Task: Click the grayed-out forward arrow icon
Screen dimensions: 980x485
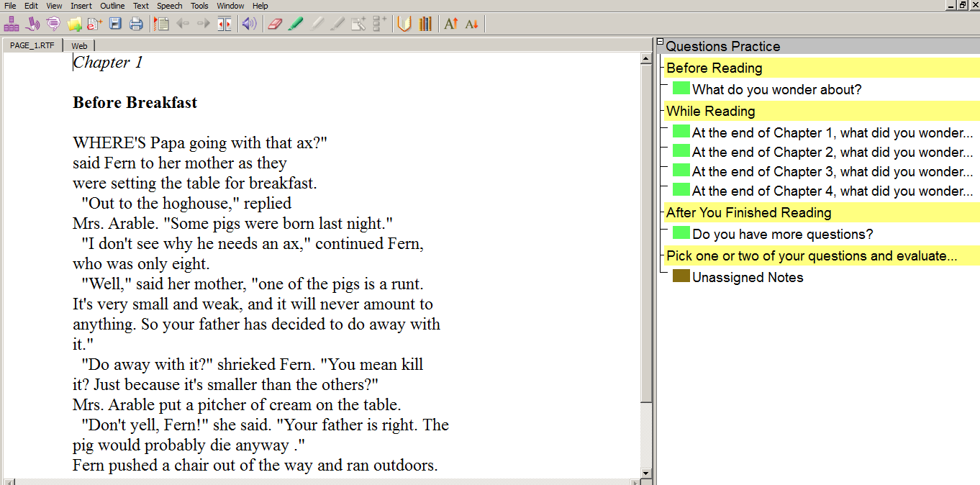Action: 204,24
